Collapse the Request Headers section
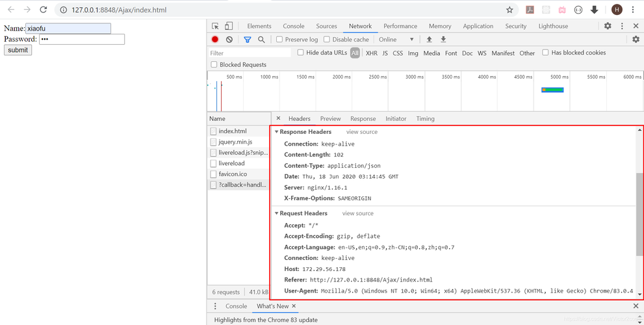 coord(276,213)
